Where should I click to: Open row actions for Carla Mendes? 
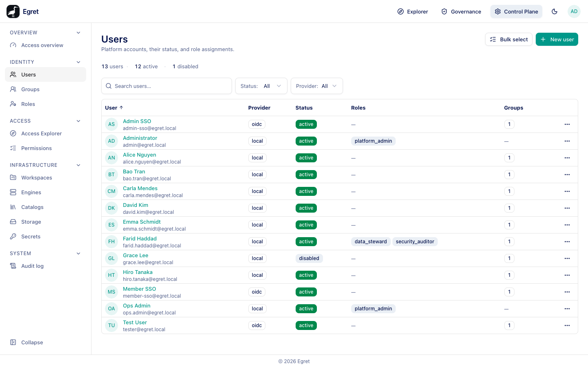567,191
